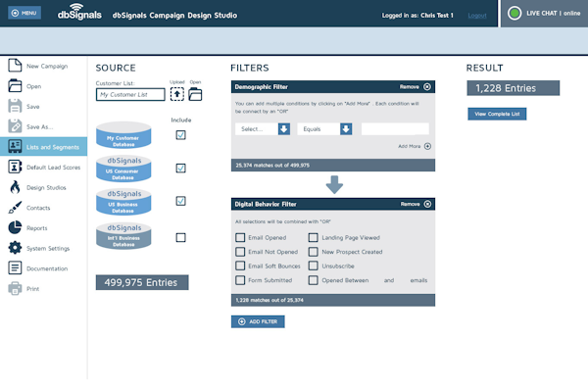
Task: Uncheck Include for My Customer Database
Action: point(180,135)
